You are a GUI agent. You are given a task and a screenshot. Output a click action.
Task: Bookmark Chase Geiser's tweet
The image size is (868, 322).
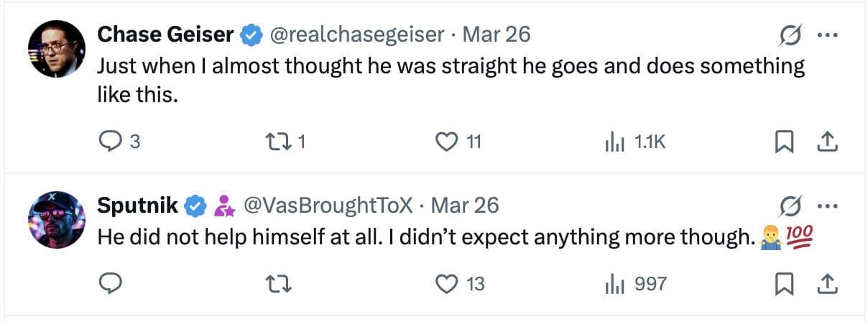pos(784,142)
